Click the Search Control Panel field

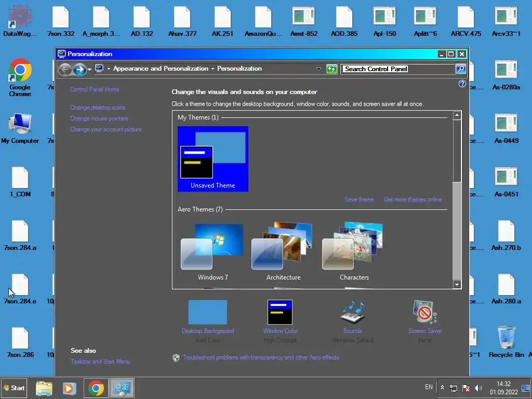point(398,69)
